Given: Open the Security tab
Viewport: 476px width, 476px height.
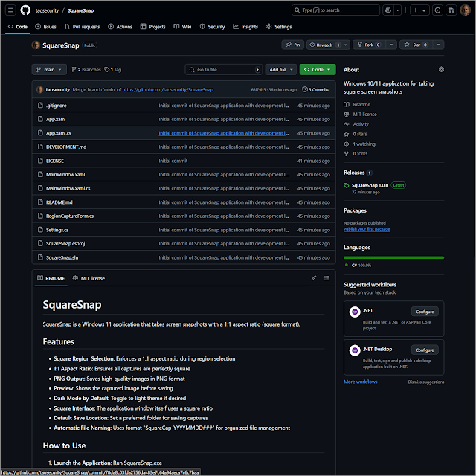Looking at the screenshot, I should click(x=212, y=27).
